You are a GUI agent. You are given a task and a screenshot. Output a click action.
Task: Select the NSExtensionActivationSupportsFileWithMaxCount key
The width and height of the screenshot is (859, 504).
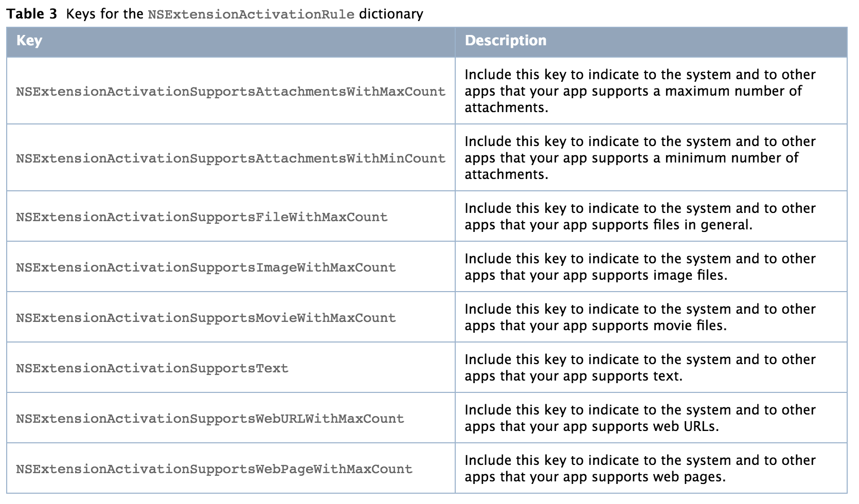202,217
